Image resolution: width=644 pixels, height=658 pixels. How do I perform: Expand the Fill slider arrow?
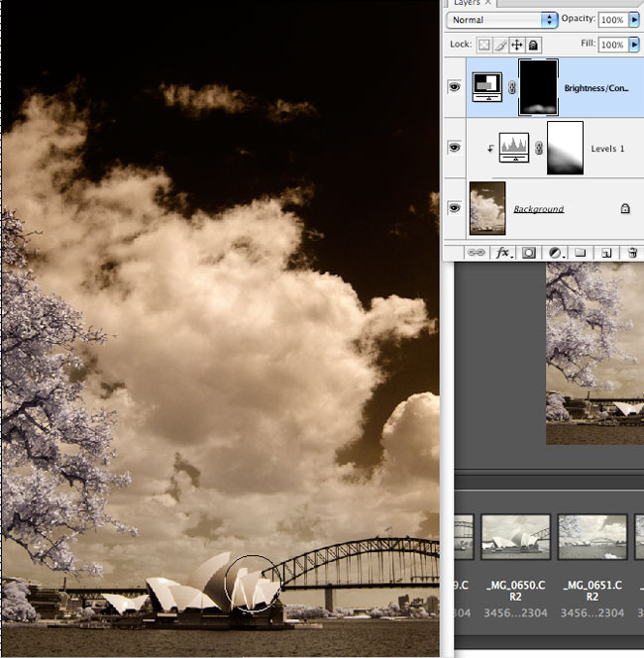[634, 45]
